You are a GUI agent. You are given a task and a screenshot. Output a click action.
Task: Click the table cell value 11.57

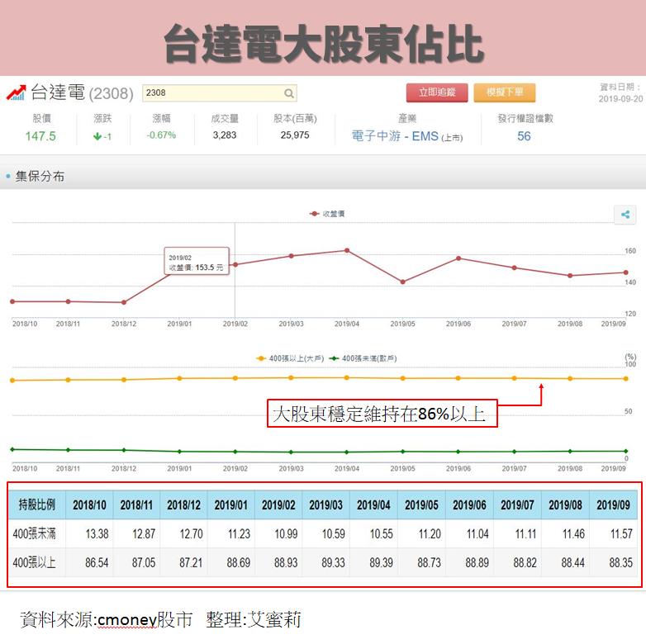point(621,534)
